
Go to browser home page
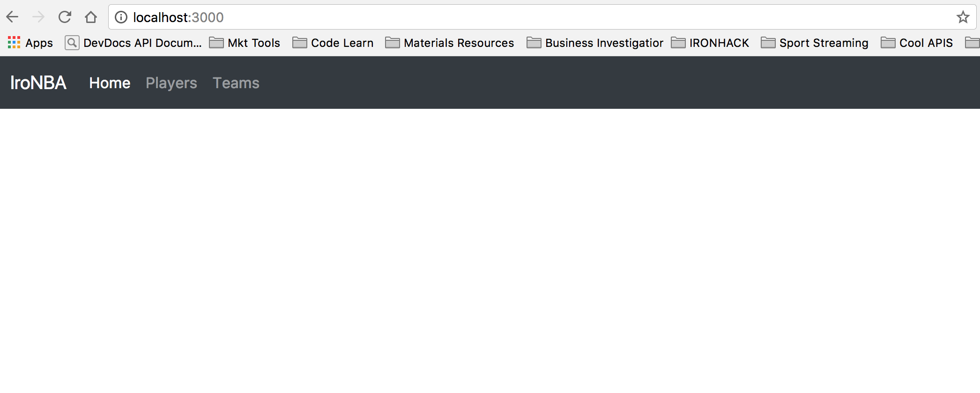[x=91, y=17]
